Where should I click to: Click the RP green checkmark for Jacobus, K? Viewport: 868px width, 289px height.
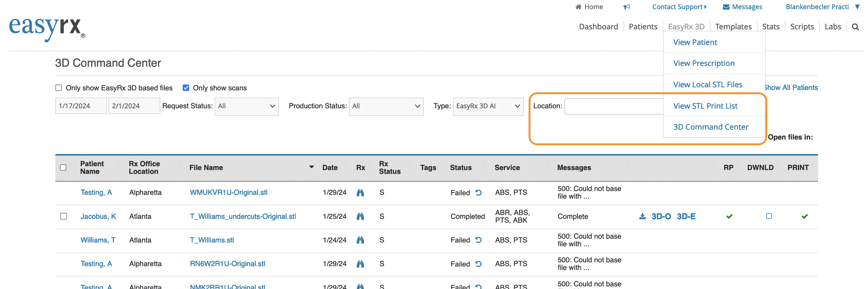point(729,217)
